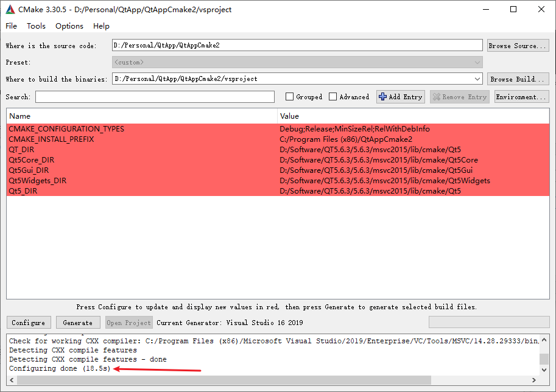This screenshot has width=556, height=392.
Task: Maximize the CMake window
Action: [513, 10]
